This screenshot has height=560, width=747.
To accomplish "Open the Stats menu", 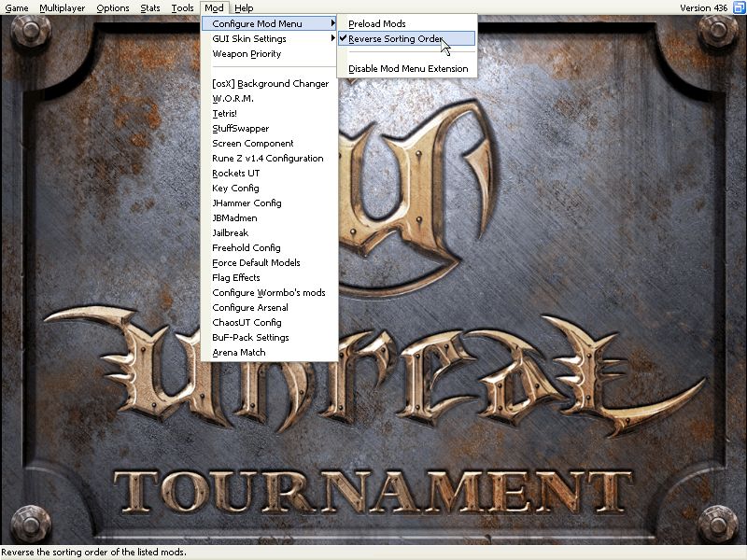I will point(149,7).
